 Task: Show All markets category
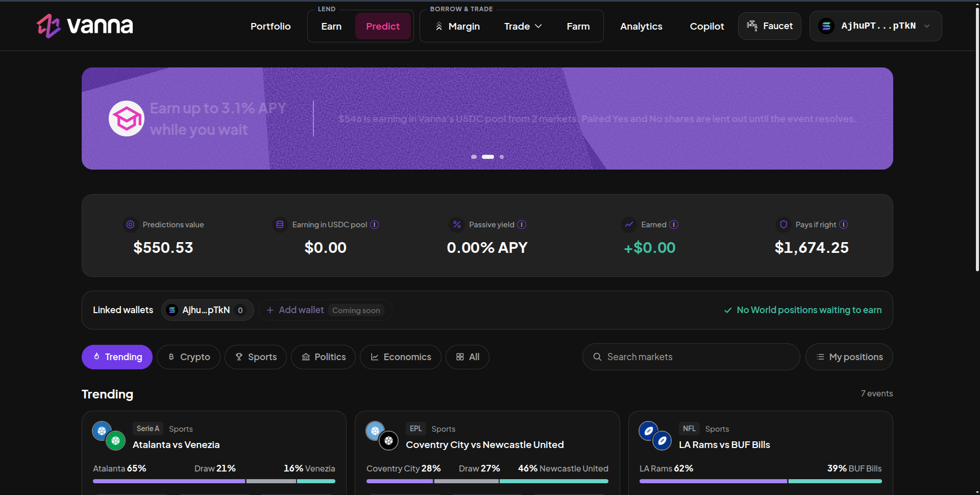[468, 357]
